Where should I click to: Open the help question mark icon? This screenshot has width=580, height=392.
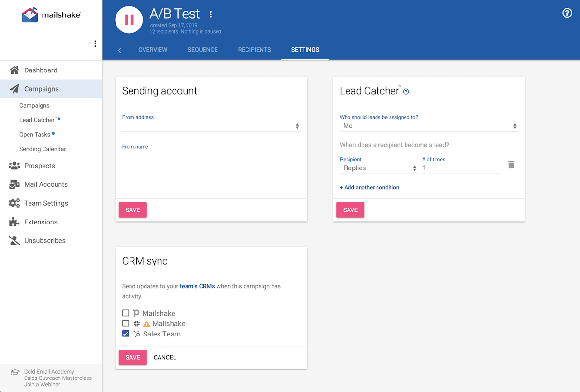pyautogui.click(x=567, y=13)
